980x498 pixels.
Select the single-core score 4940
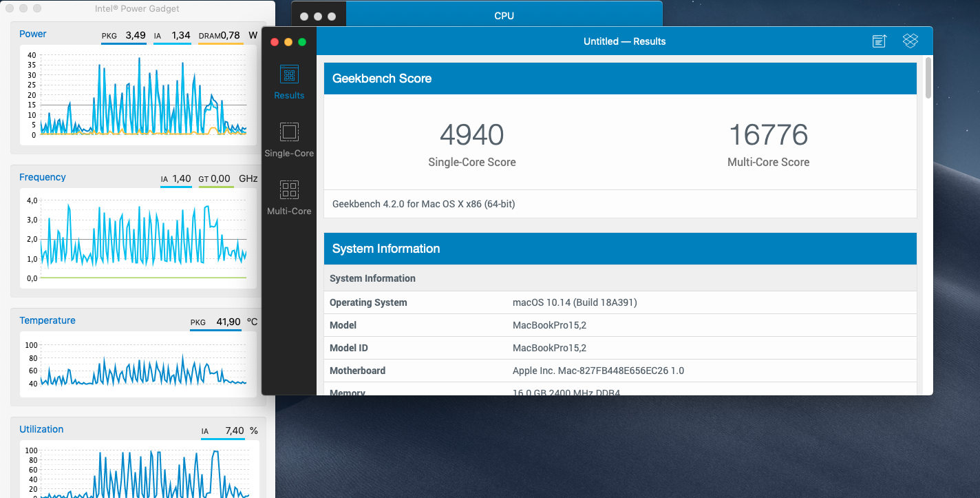472,135
